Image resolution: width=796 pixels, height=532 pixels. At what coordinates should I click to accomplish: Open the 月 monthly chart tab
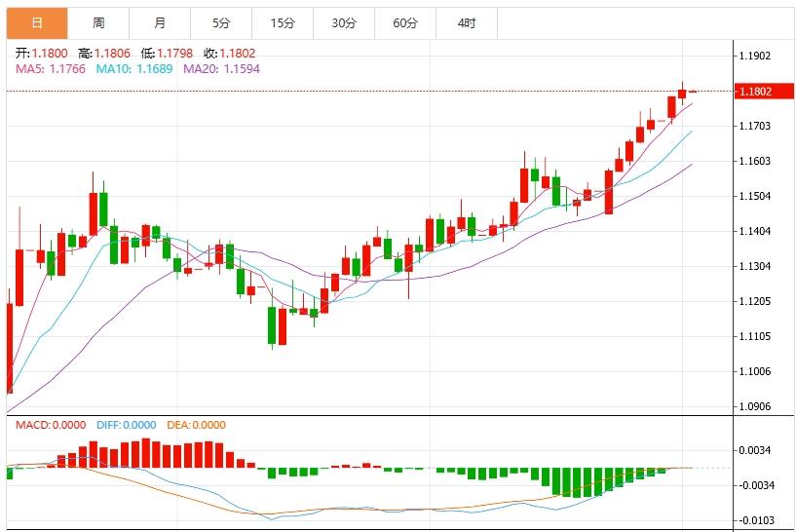(160, 22)
